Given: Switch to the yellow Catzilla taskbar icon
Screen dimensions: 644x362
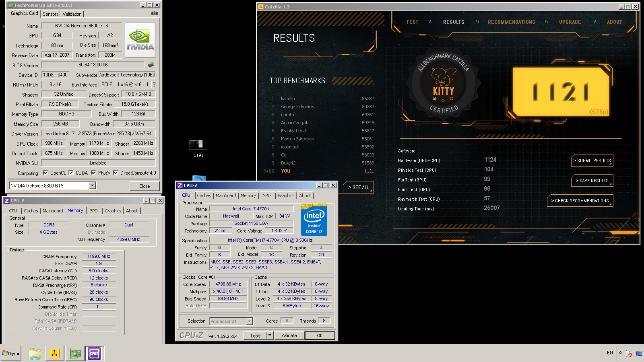Looking at the screenshot, I should [54, 354].
